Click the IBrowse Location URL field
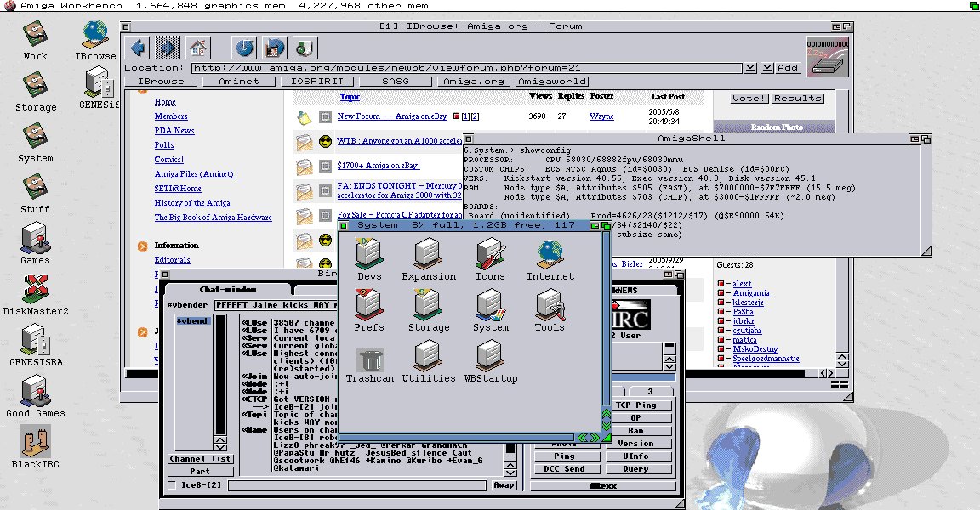 pos(467,67)
